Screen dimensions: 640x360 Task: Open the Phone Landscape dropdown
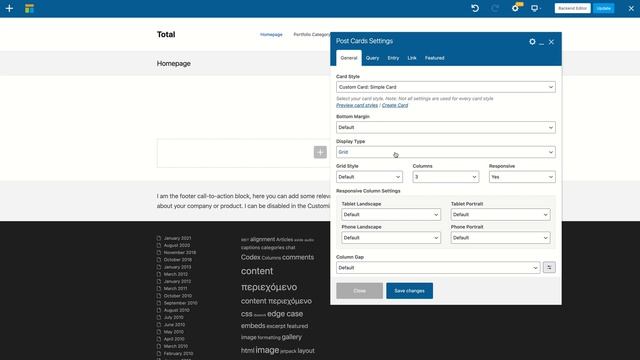391,238
